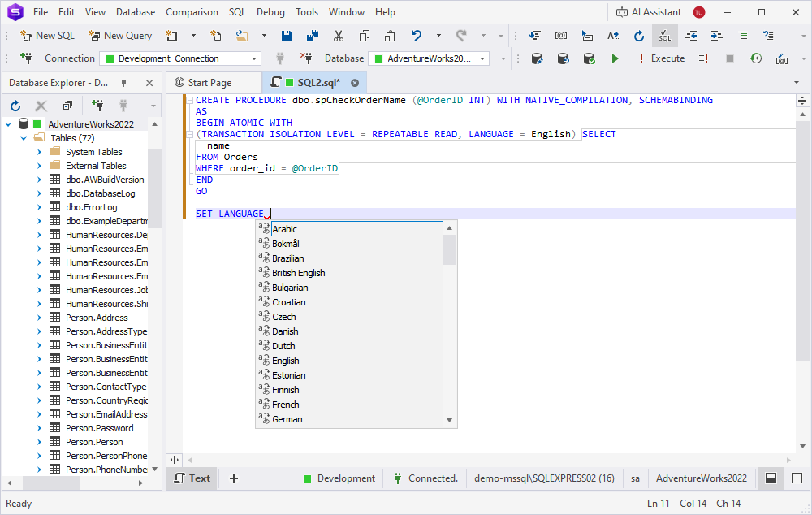Refresh the Database Explorer tree
812x515 pixels.
click(x=15, y=106)
